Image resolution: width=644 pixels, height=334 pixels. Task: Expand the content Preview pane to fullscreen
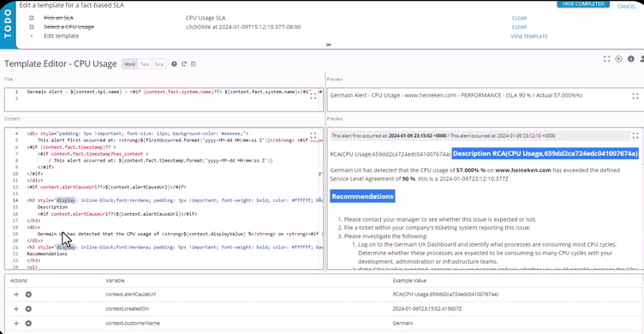(635, 135)
